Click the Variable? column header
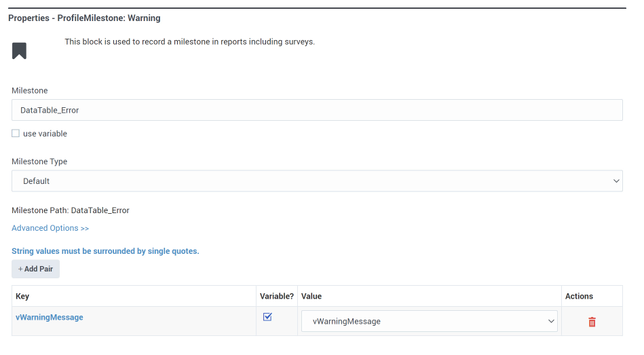The height and width of the screenshot is (355, 644). click(277, 296)
